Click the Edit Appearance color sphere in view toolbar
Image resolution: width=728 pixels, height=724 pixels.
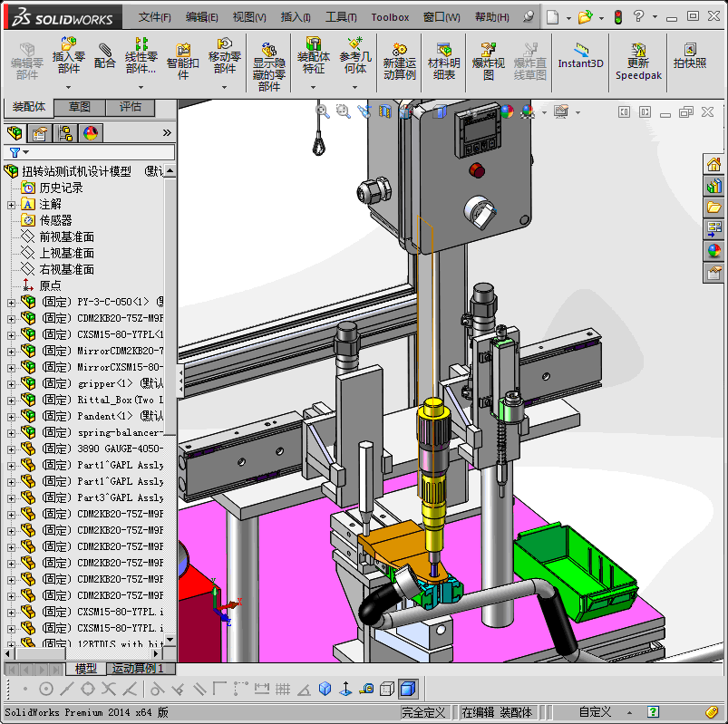[507, 111]
